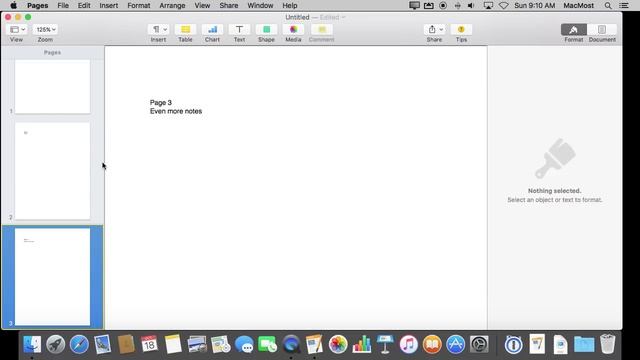Click the Wi-Fi status icon
The image size is (640, 360).
tap(504, 5)
